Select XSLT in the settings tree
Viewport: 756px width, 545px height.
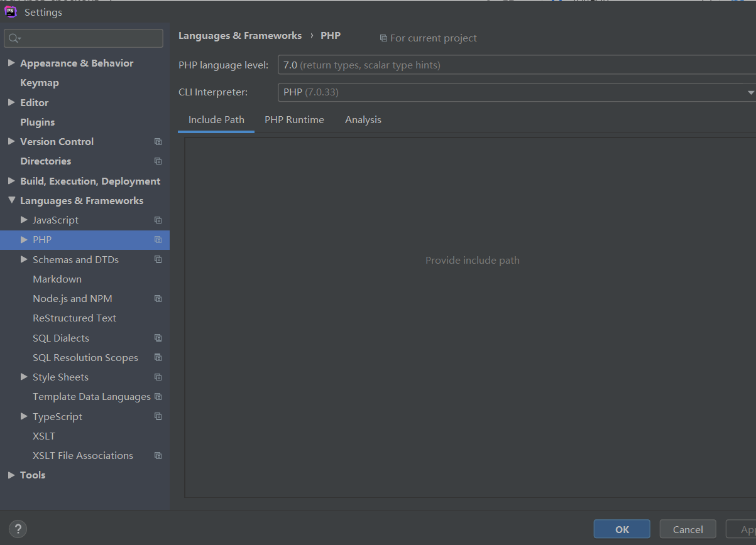(44, 436)
